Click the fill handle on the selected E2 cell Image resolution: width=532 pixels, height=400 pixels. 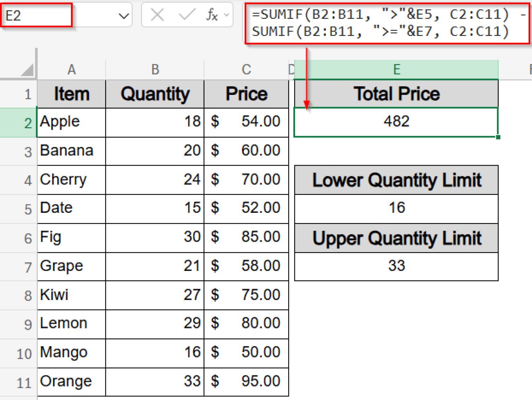(498, 137)
